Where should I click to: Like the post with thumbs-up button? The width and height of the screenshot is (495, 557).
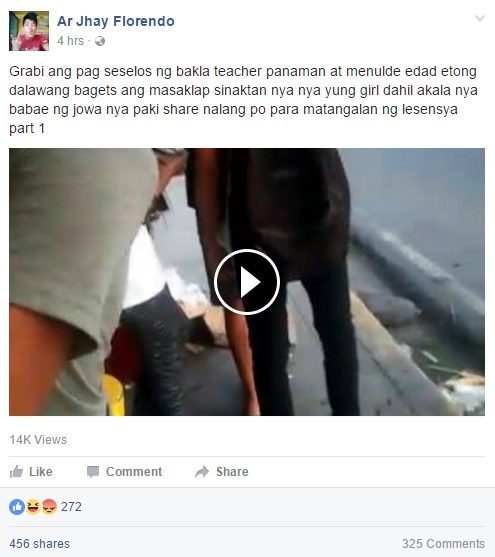pos(31,472)
